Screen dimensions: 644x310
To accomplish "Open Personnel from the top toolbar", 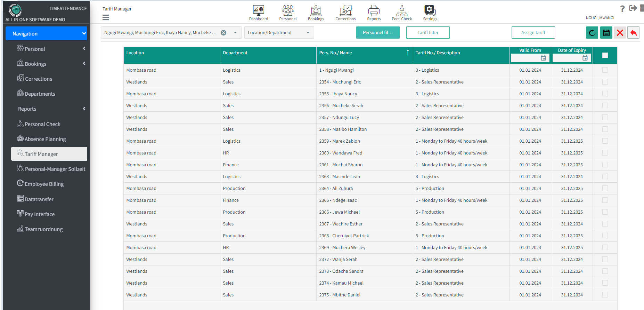I will (288, 13).
